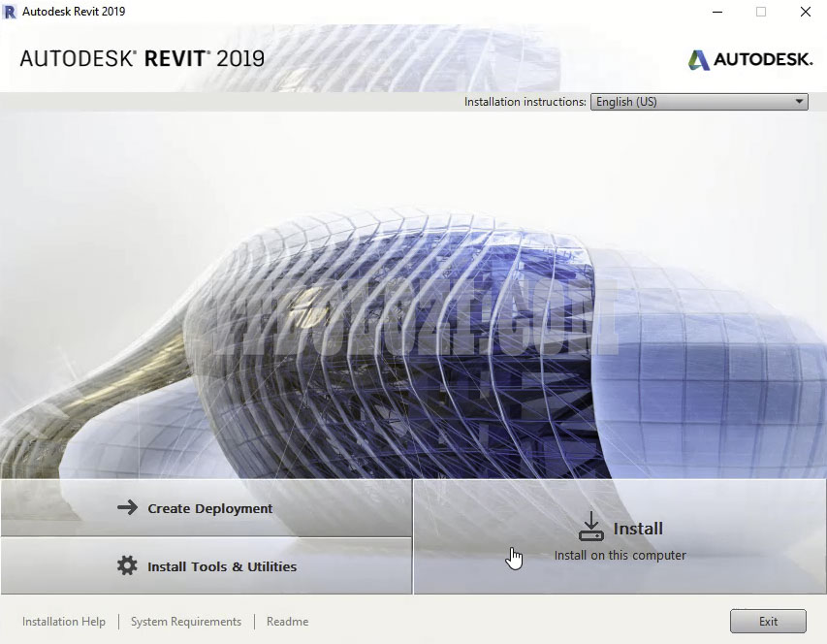Click the download arrow icon above Install

591,526
